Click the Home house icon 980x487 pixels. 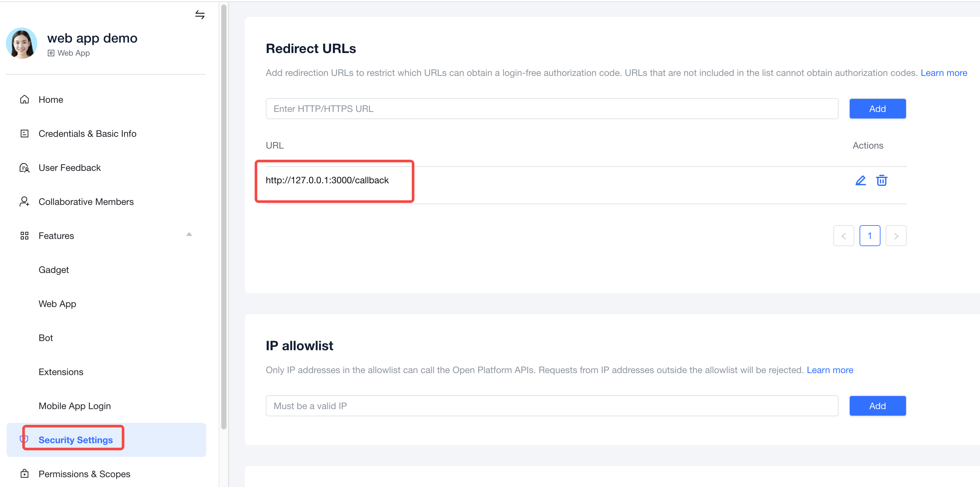pyautogui.click(x=24, y=100)
